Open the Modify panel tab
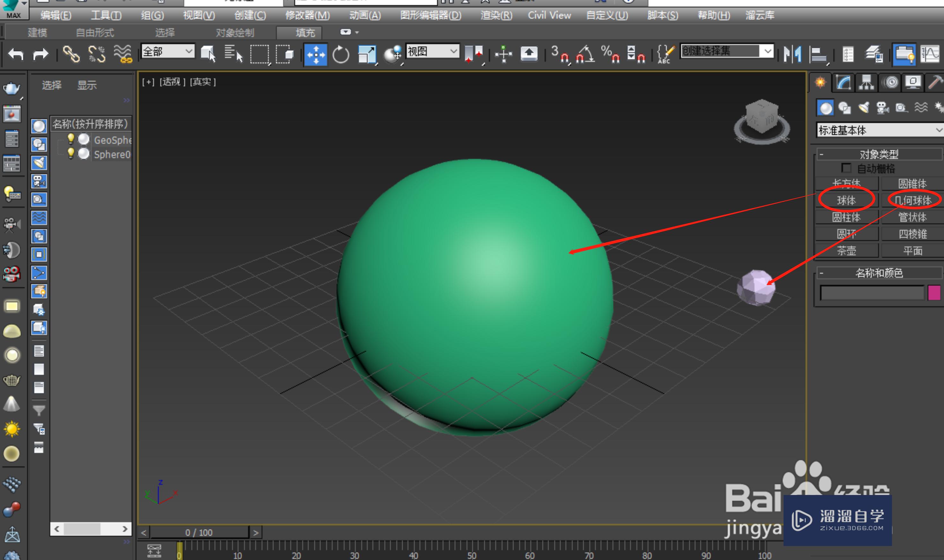 pyautogui.click(x=843, y=82)
